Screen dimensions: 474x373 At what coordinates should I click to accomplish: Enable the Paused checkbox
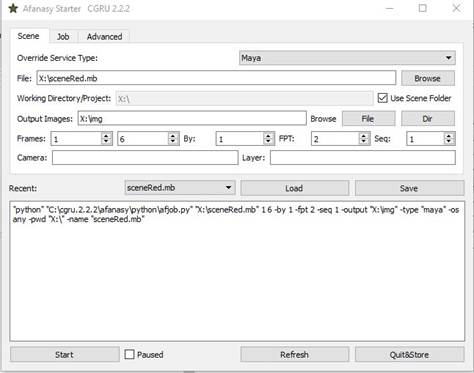[129, 354]
